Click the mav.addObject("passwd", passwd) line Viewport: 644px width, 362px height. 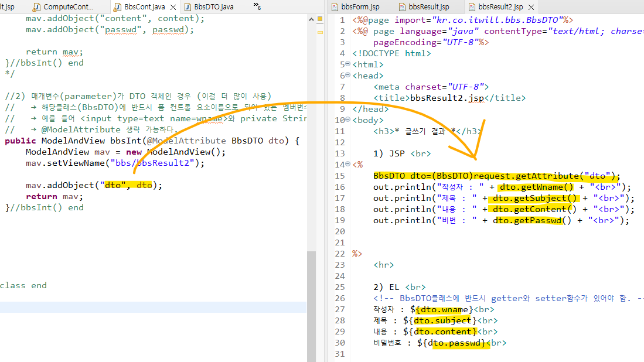coord(110,29)
